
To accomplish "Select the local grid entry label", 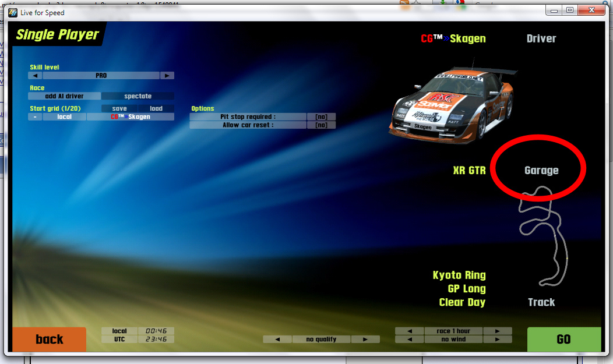I will 65,117.
